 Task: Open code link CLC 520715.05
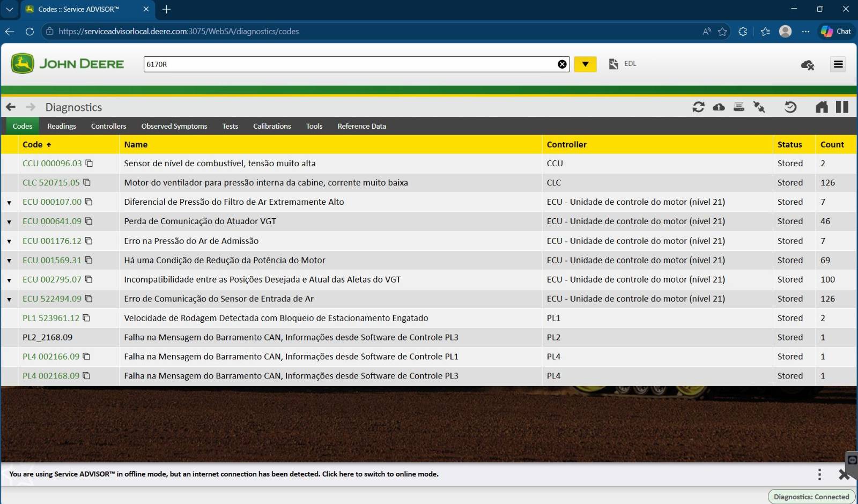point(51,182)
